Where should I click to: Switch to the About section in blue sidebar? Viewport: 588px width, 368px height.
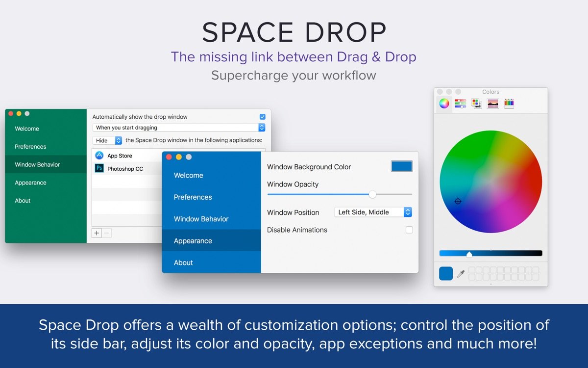[x=183, y=263]
